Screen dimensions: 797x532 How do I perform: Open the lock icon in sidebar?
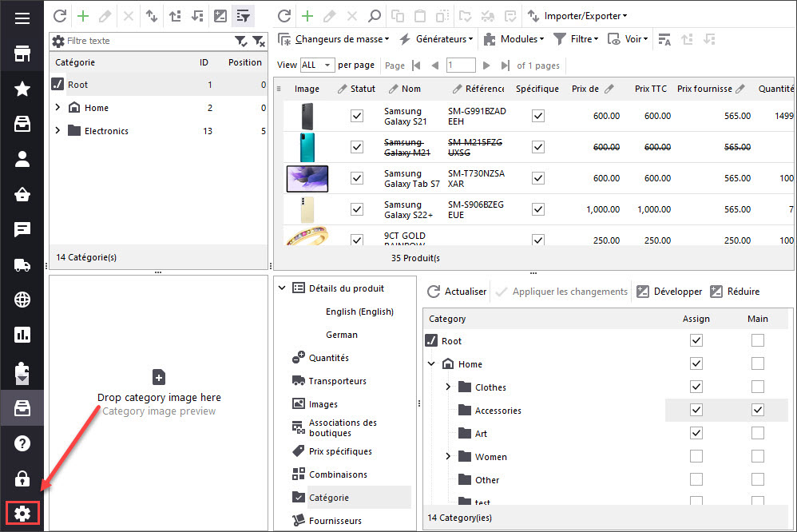(22, 478)
